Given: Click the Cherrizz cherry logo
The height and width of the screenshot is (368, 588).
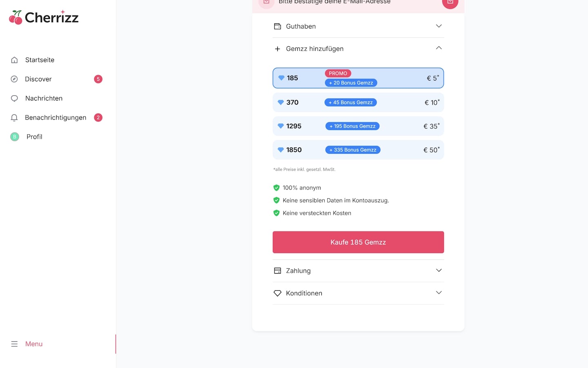Looking at the screenshot, I should [x=16, y=18].
